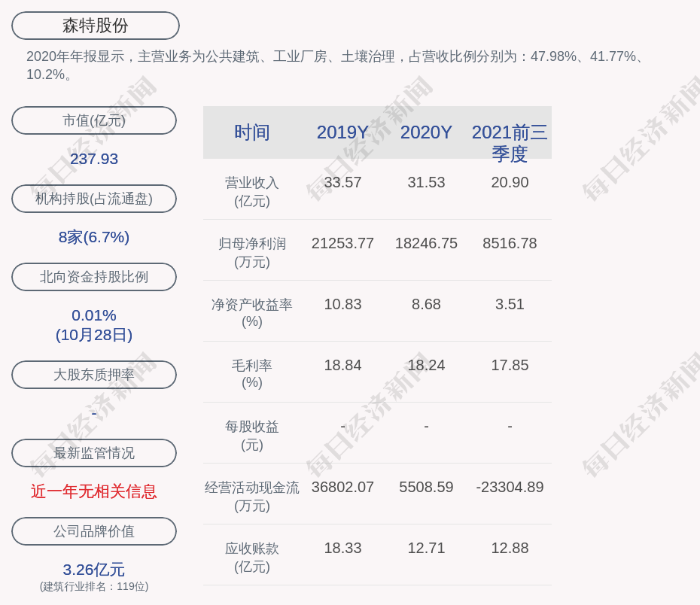700x605 pixels.
Task: Select the 2019Y column header
Action: 342,132
